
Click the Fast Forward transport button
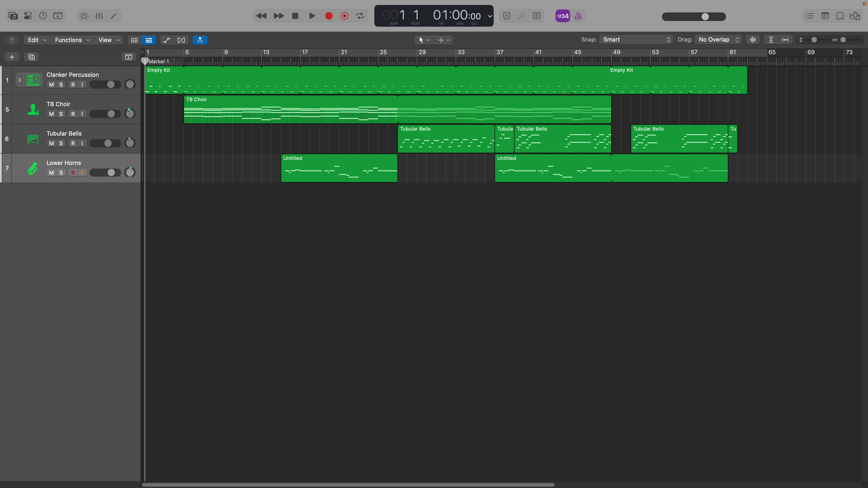click(x=279, y=16)
